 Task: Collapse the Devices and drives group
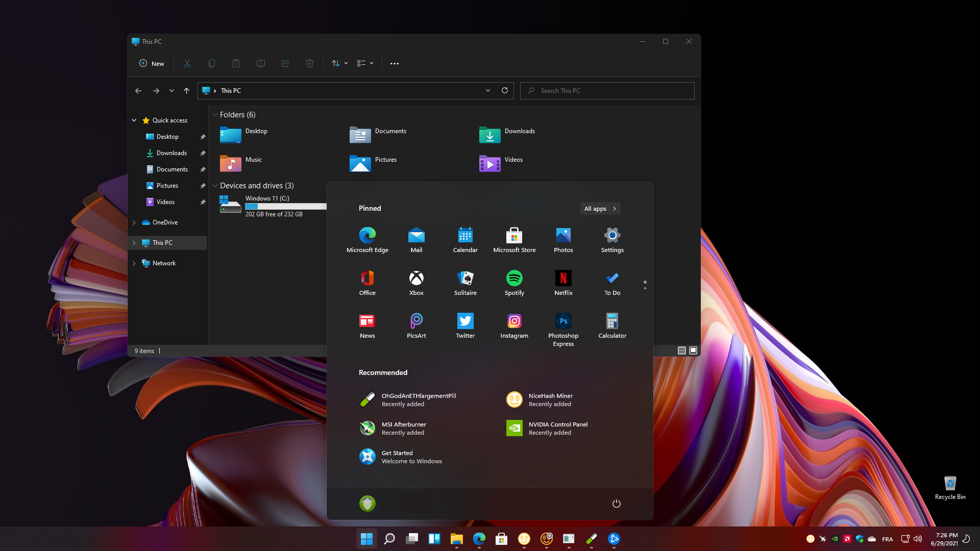pyautogui.click(x=215, y=186)
